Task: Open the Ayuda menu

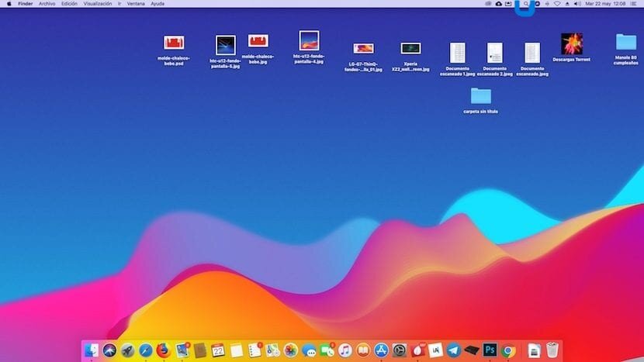Action: (158, 4)
